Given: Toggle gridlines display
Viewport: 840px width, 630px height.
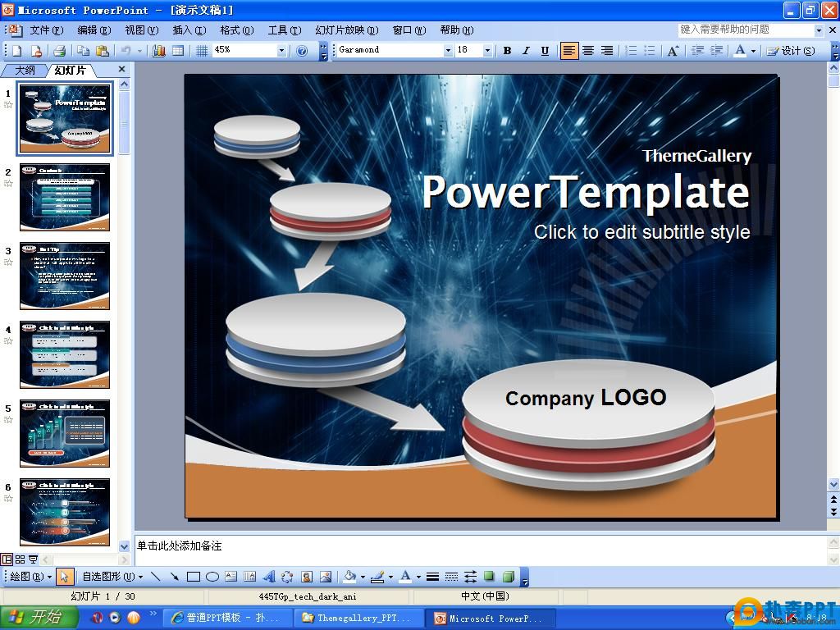Looking at the screenshot, I should click(x=202, y=50).
